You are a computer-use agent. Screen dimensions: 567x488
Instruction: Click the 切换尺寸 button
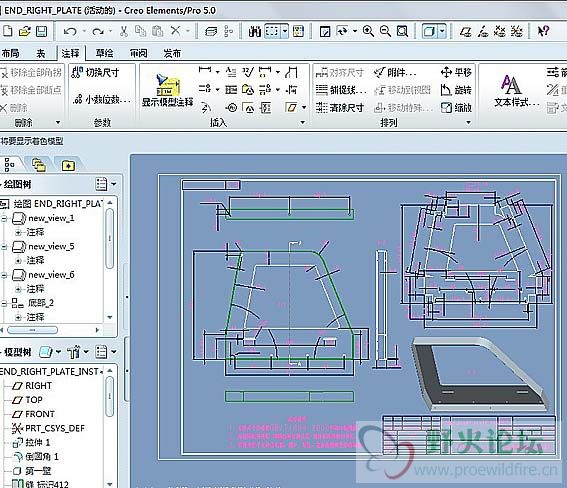point(95,72)
